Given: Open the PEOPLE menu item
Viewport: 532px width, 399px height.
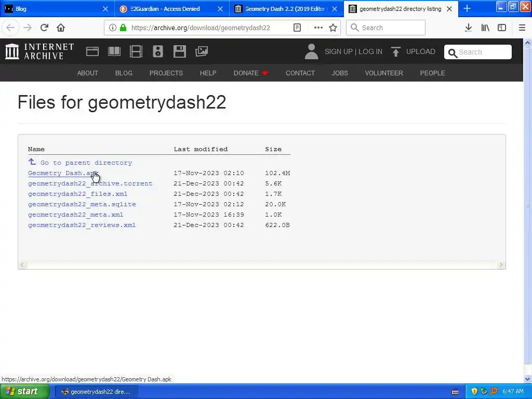Looking at the screenshot, I should (432, 73).
